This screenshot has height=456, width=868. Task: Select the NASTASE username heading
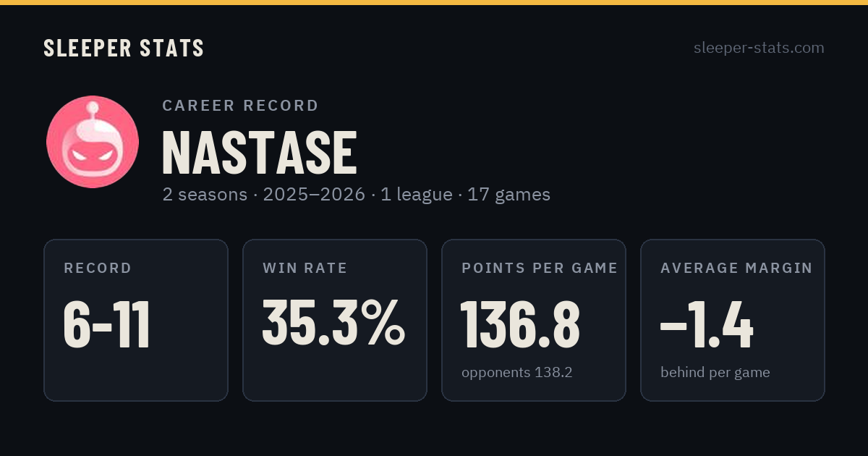pyautogui.click(x=260, y=153)
